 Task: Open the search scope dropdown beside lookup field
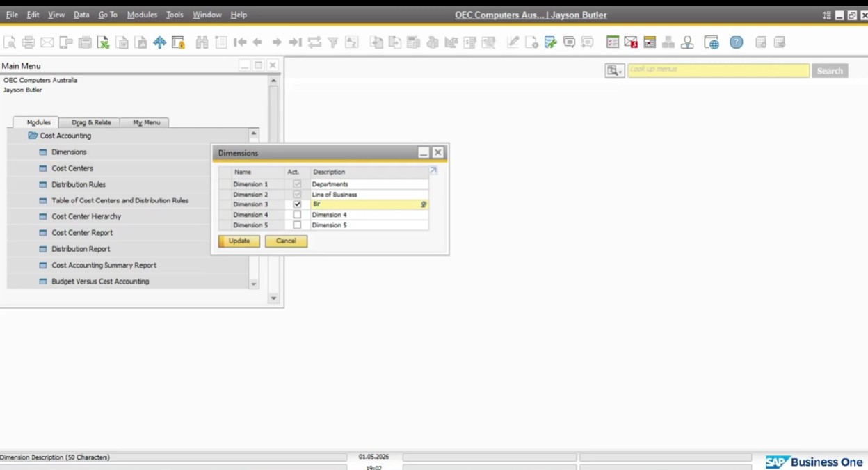click(615, 71)
